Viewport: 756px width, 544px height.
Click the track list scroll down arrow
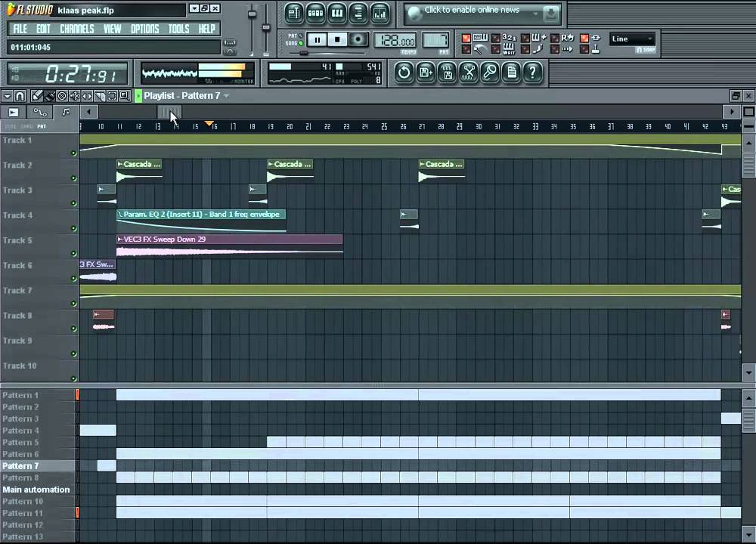click(748, 372)
